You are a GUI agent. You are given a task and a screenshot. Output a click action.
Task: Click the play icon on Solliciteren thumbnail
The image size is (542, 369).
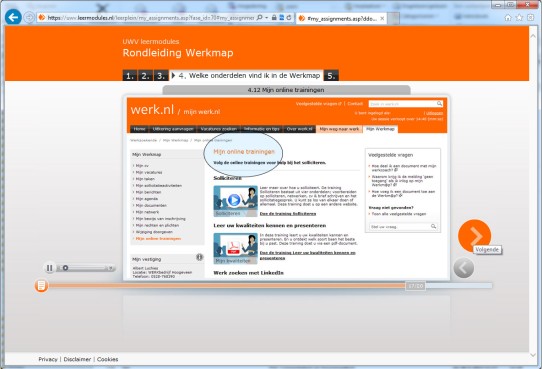tap(234, 200)
